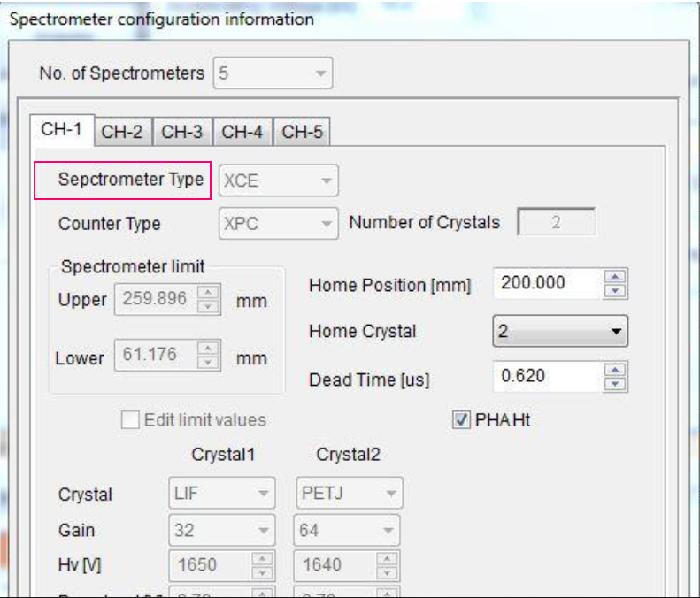Viewport: 700px width, 598px height.
Task: Toggle the PHA Ht checkbox
Action: pyautogui.click(x=459, y=420)
